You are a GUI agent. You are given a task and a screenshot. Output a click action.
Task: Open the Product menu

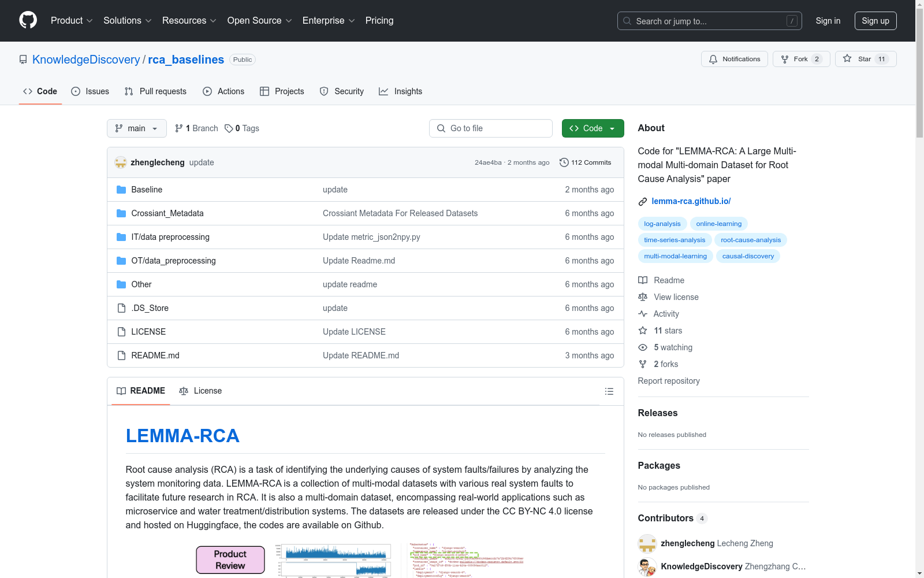click(72, 20)
